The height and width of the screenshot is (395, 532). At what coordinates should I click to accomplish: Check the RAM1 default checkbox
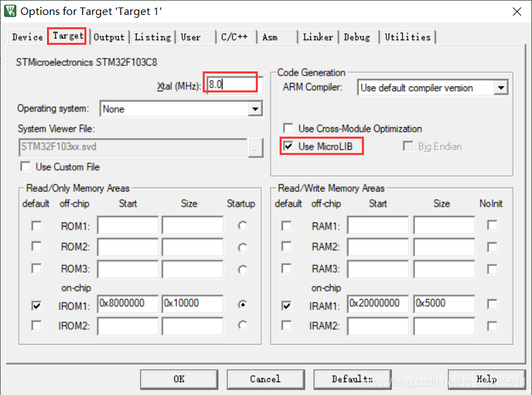[286, 226]
